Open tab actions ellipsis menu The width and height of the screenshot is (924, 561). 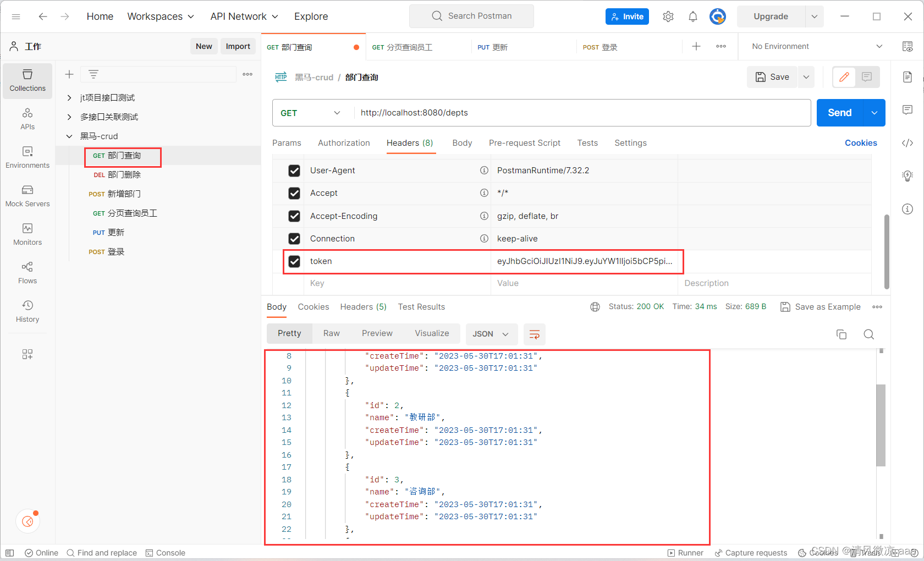tap(721, 46)
